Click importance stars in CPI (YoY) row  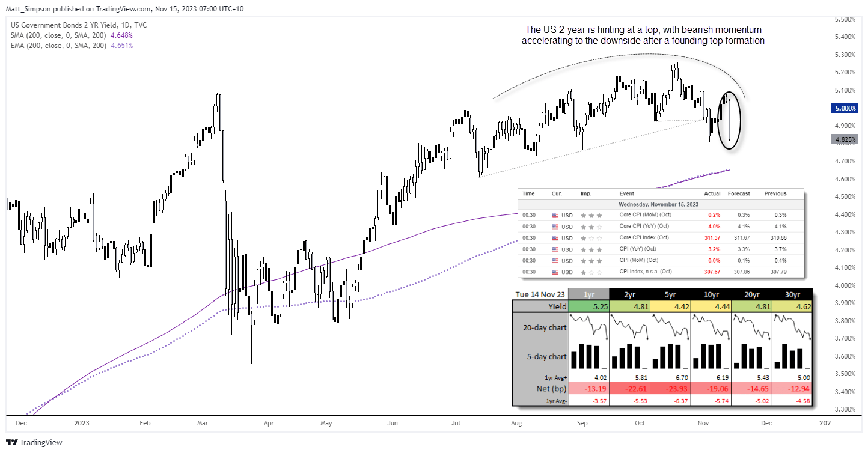(x=592, y=249)
